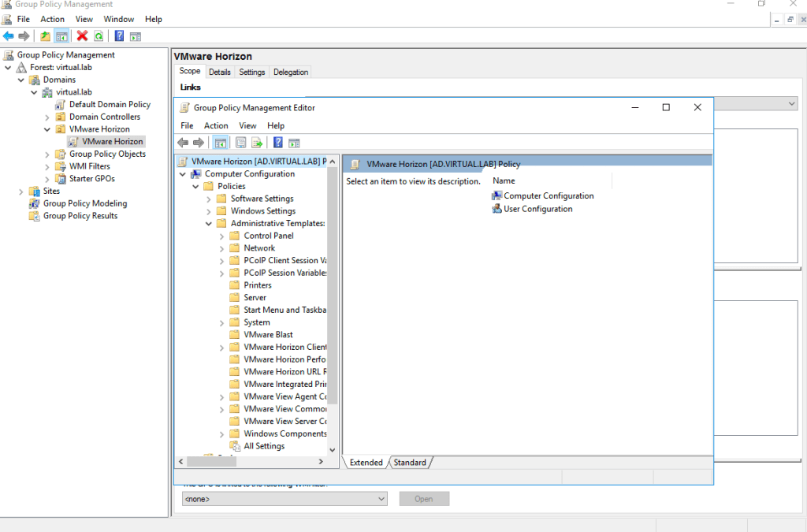Click Properties icon in Editor toolbar

click(240, 143)
